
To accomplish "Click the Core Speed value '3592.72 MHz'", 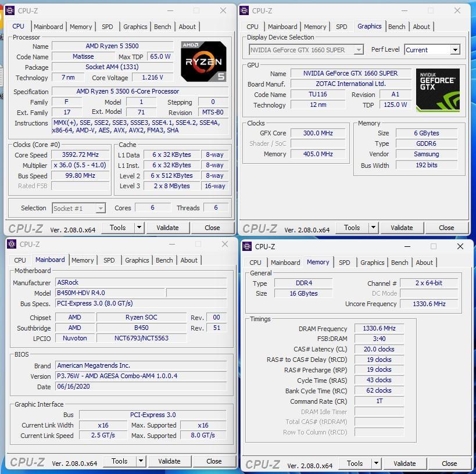I will [80, 155].
